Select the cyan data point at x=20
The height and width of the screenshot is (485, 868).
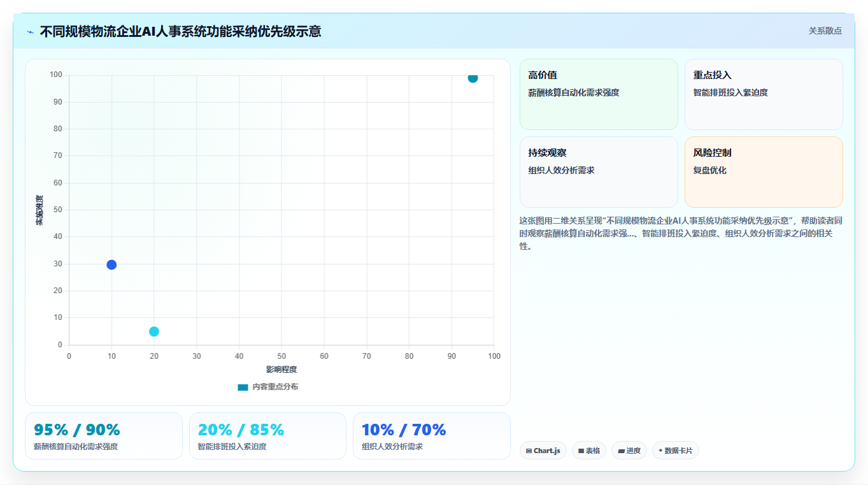pyautogui.click(x=154, y=331)
